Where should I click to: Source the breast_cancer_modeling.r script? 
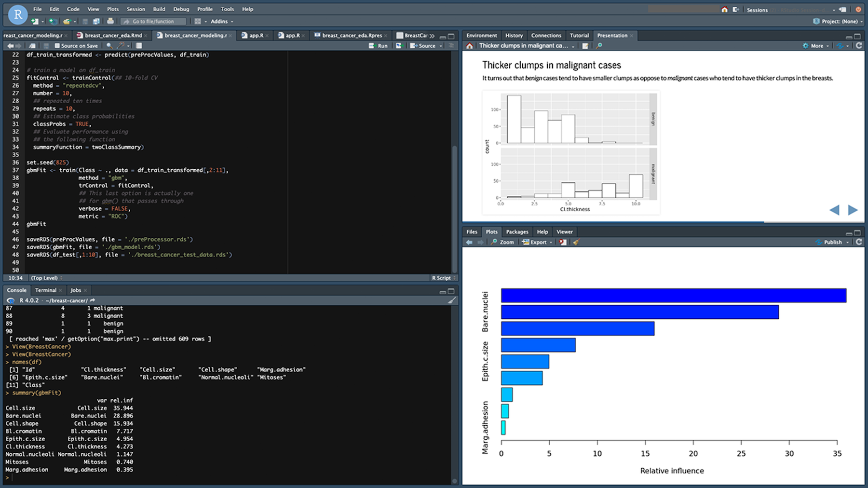click(x=424, y=45)
